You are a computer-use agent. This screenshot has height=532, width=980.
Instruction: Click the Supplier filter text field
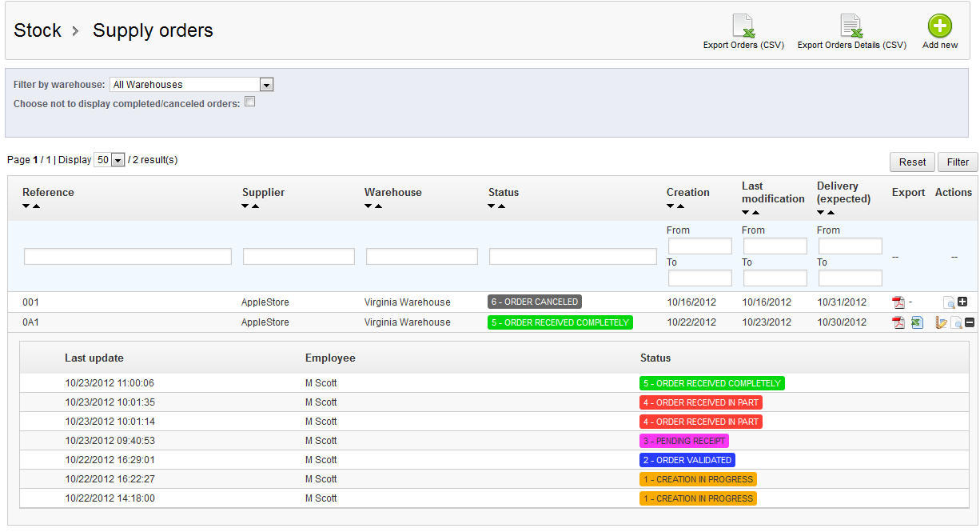(x=299, y=256)
